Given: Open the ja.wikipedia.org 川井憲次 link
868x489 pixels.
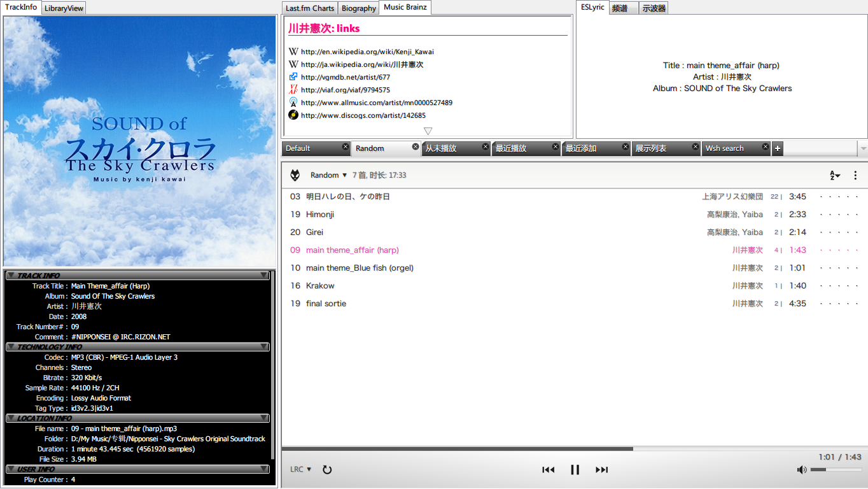Looking at the screenshot, I should 362,64.
